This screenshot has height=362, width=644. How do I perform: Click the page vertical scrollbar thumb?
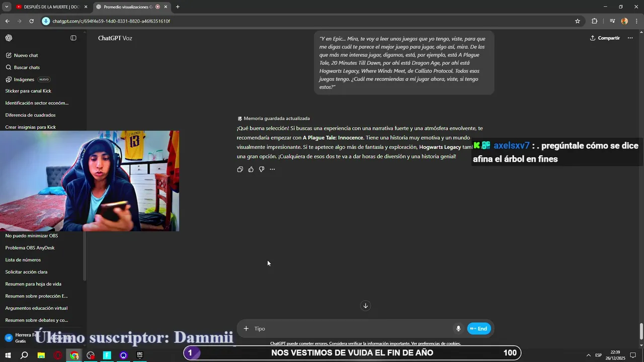641,332
